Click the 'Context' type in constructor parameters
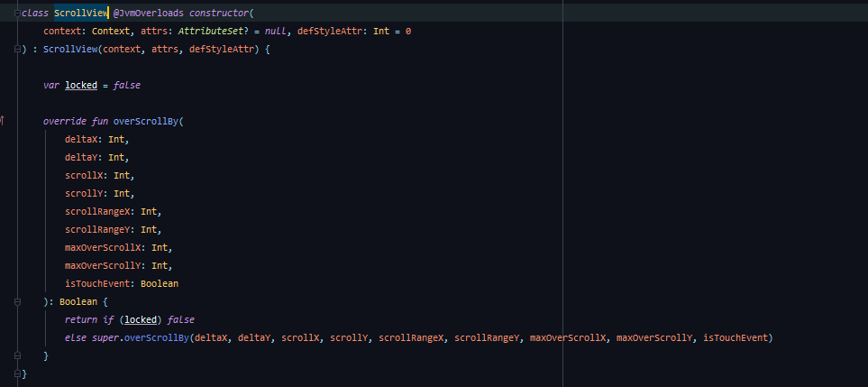 [x=111, y=32]
